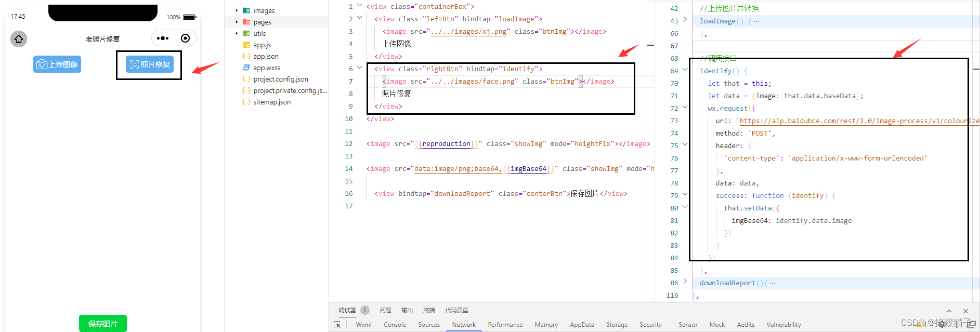Expand the images folder

coord(237,10)
